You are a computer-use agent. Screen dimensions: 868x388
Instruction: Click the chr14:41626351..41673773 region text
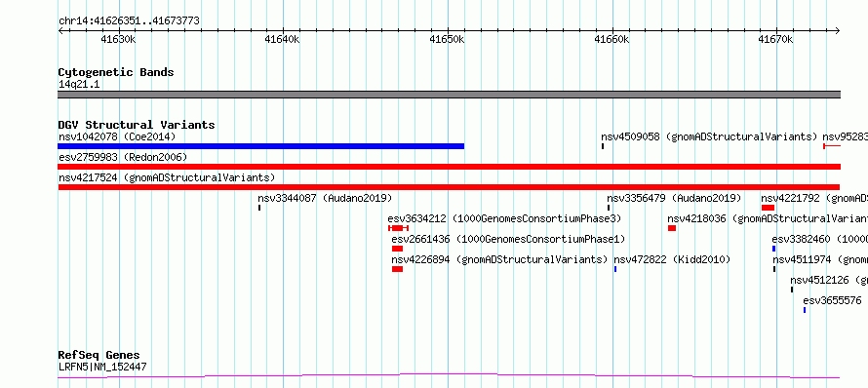coord(129,21)
